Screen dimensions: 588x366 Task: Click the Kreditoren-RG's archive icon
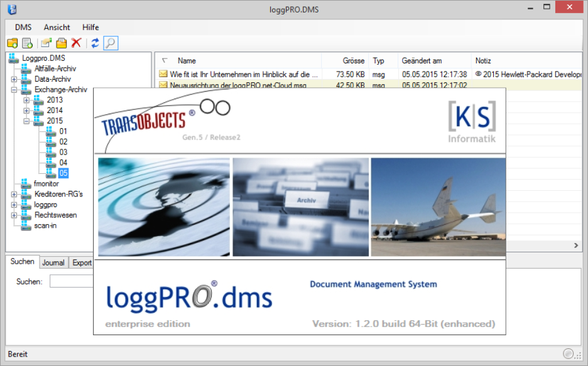pyautogui.click(x=26, y=195)
